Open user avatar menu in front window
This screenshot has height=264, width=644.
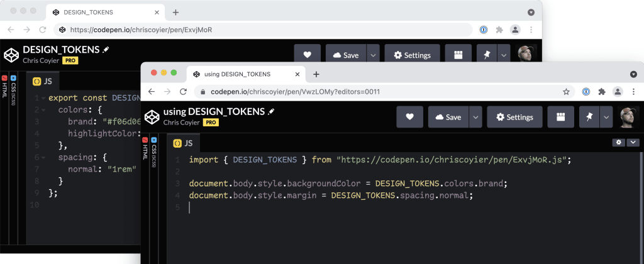tap(628, 117)
